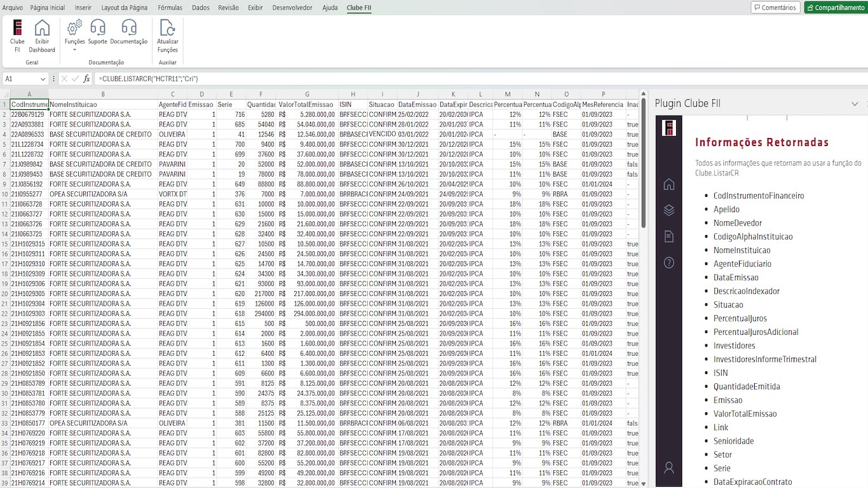Screen dimensions: 868x488
Task: Click the insert function fx icon
Action: [x=87, y=79]
